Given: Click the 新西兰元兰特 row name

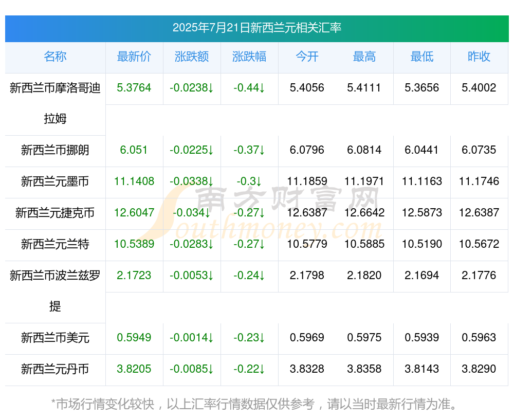Looking at the screenshot, I should click(x=55, y=244).
